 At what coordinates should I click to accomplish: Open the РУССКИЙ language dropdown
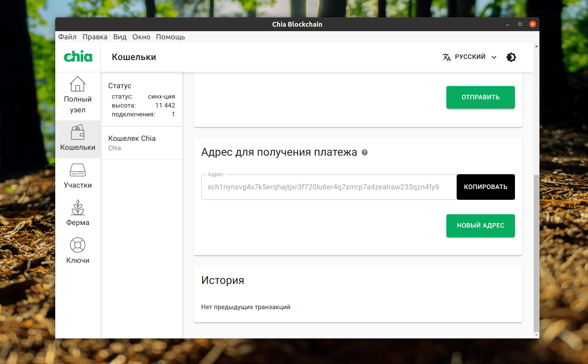click(x=470, y=57)
